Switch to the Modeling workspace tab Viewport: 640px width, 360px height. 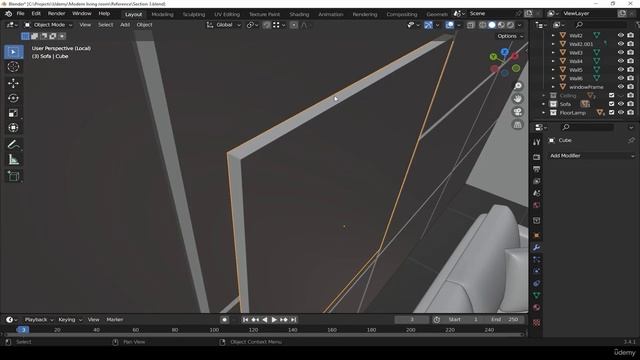[x=162, y=14]
